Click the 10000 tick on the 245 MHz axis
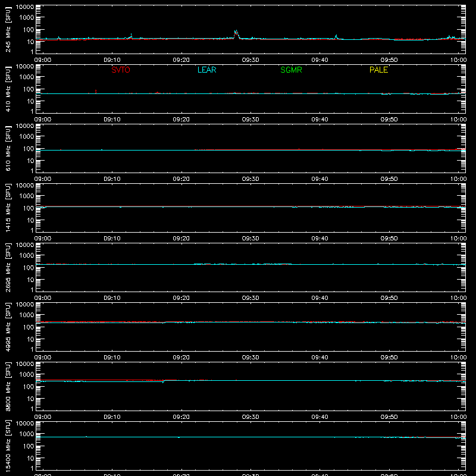476x476 pixels. pos(25,7)
